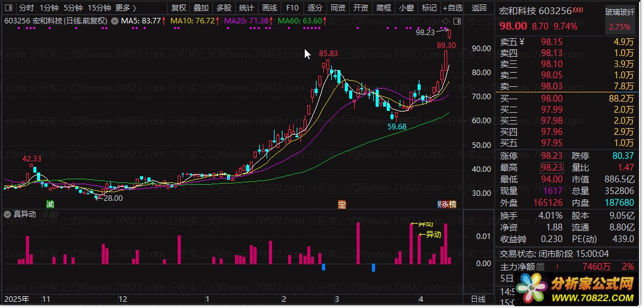Expand the 真异动 indicator dropdown
644x308 pixels.
tap(8, 214)
